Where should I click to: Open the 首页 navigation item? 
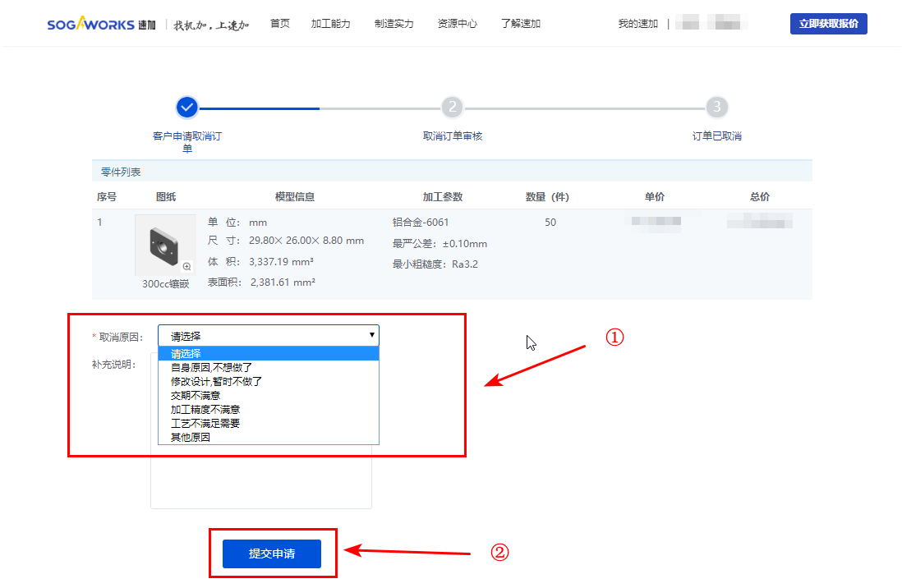pyautogui.click(x=280, y=24)
